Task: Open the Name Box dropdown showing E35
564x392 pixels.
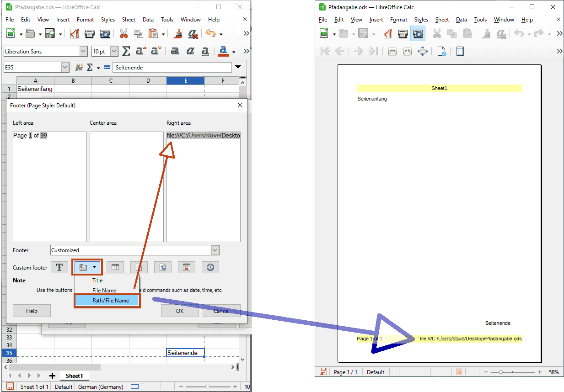Action: coord(65,67)
